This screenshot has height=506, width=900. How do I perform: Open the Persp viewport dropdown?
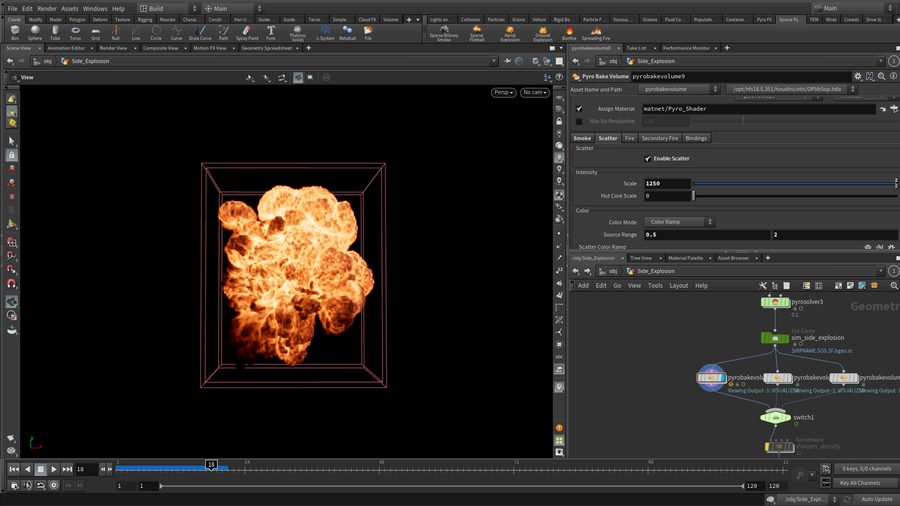click(x=503, y=92)
